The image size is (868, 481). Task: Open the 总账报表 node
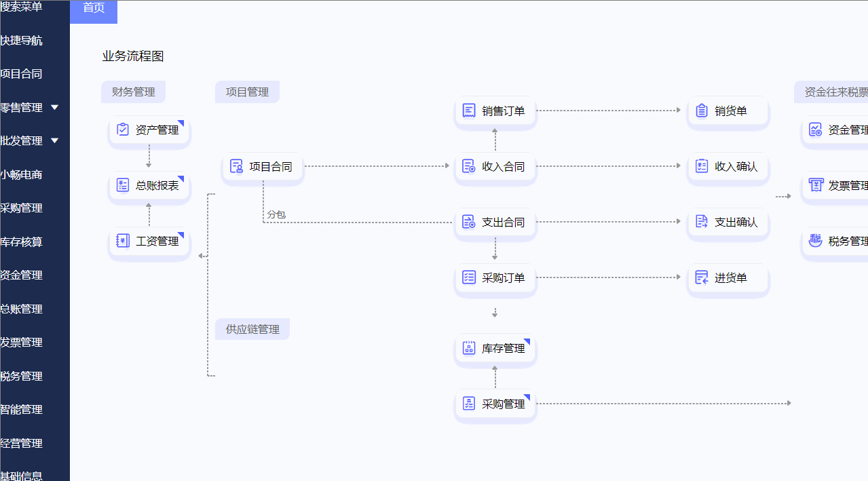[149, 185]
